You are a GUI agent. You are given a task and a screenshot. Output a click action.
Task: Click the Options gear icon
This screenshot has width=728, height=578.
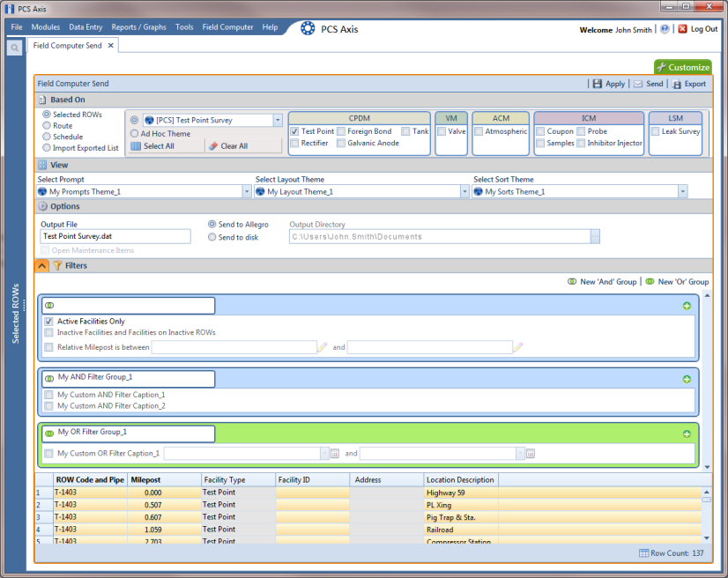click(x=42, y=206)
